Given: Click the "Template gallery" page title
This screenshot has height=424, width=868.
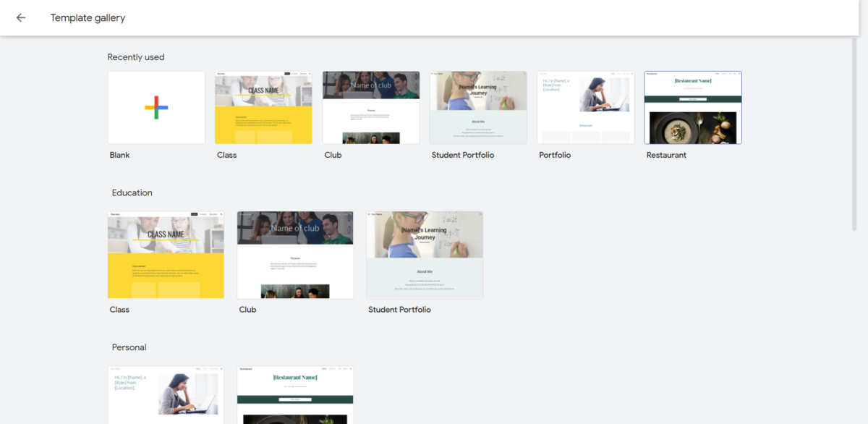Looking at the screenshot, I should (x=88, y=18).
